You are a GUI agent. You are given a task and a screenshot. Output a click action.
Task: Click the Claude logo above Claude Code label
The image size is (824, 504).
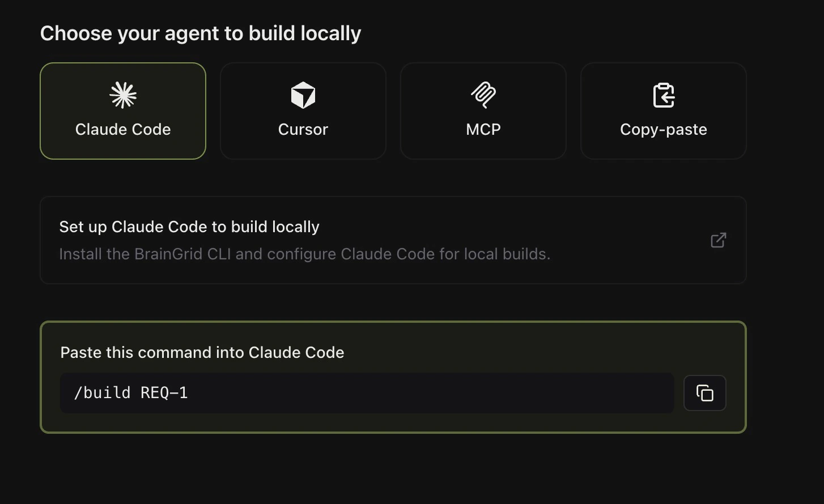point(123,95)
